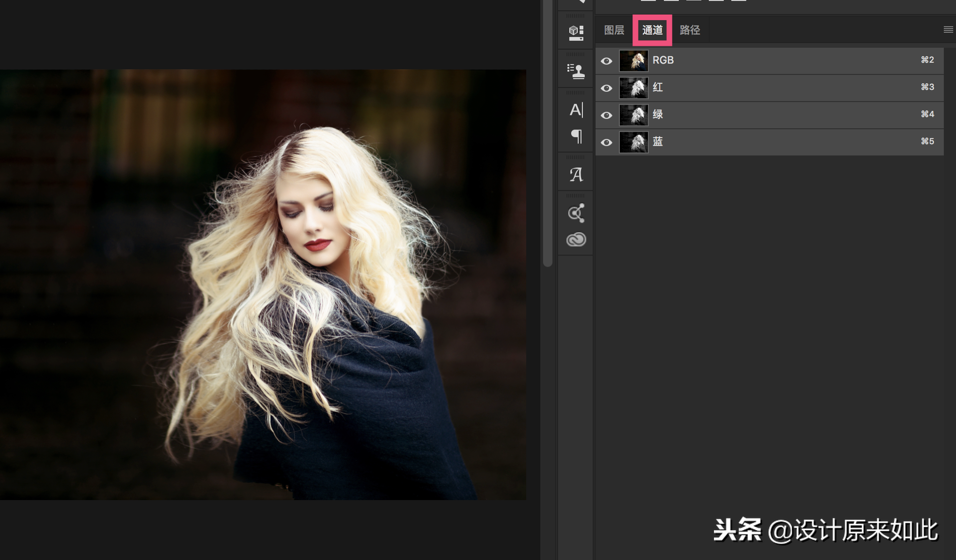Open the Character panel icon

coord(576,109)
